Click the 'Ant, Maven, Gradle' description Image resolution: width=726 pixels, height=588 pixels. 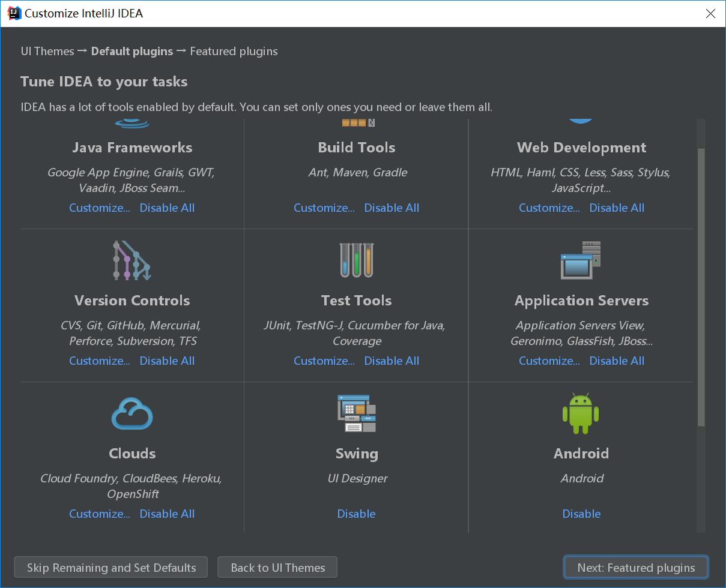coord(358,172)
